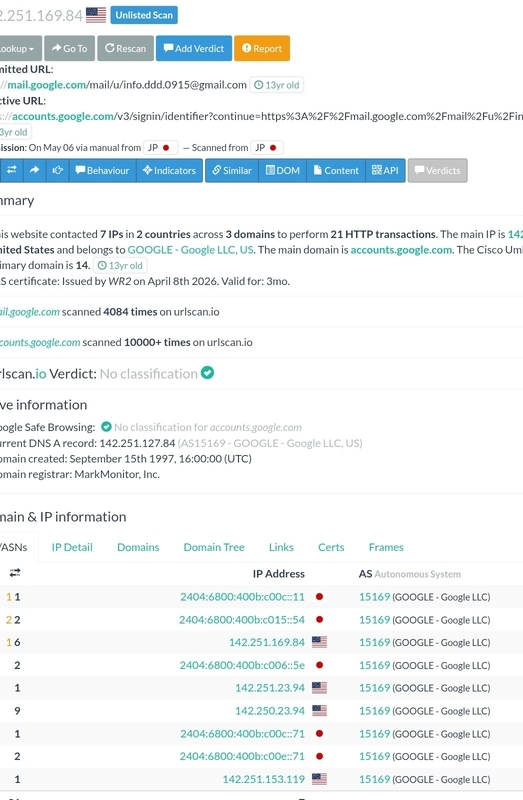The image size is (523, 800).
Task: Click US flag in 142.250.23.94 row
Action: click(x=319, y=711)
